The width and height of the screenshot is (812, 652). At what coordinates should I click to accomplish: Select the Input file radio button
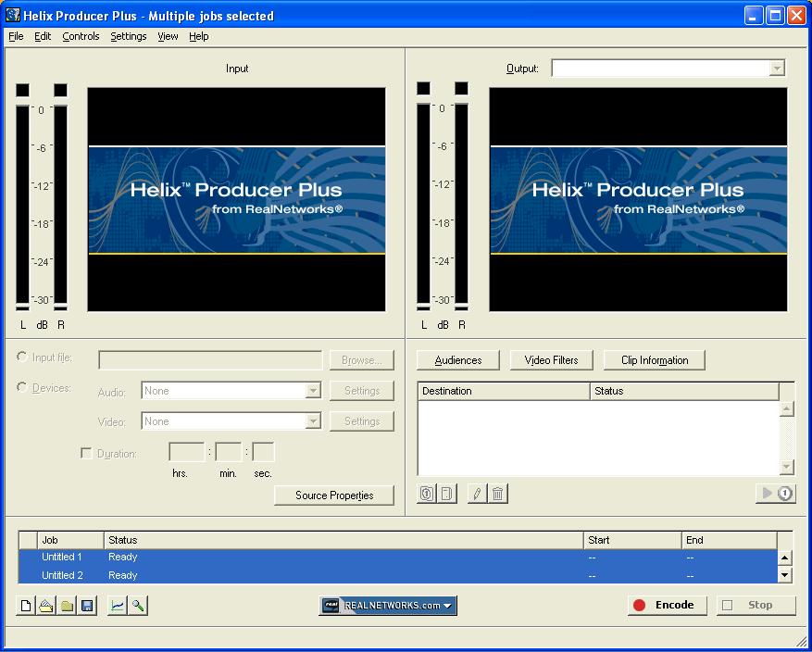click(x=22, y=357)
